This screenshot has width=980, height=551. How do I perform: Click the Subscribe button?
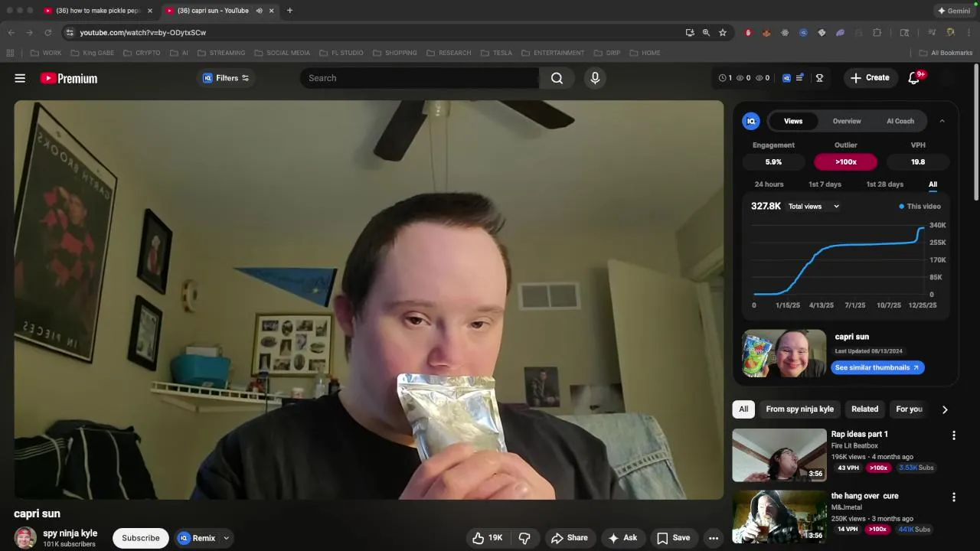[x=141, y=538]
